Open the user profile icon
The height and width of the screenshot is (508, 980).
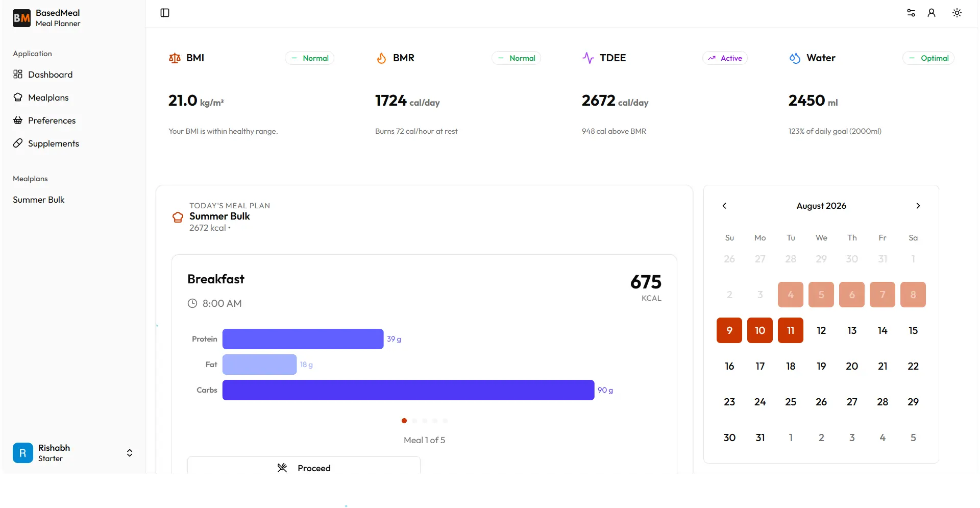coord(932,13)
